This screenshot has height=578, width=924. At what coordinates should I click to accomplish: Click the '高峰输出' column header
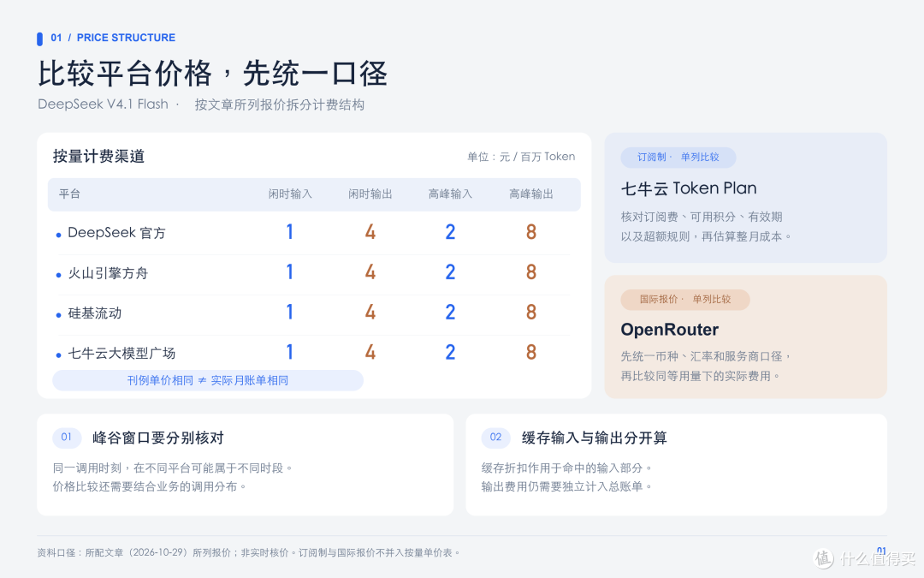pyautogui.click(x=531, y=194)
